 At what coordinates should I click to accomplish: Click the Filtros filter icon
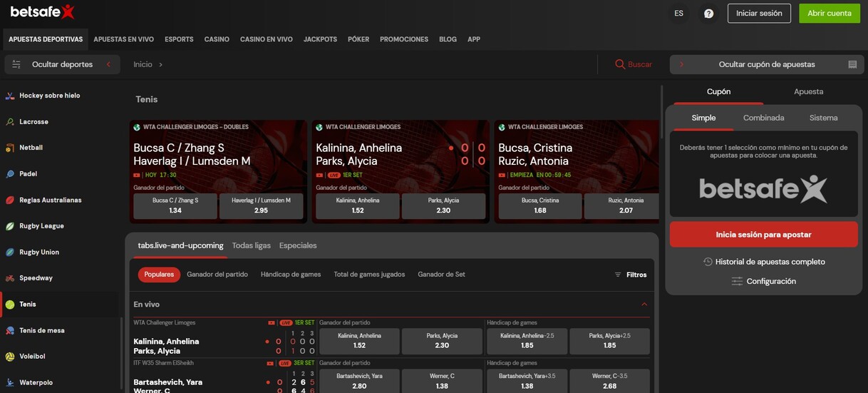[618, 275]
